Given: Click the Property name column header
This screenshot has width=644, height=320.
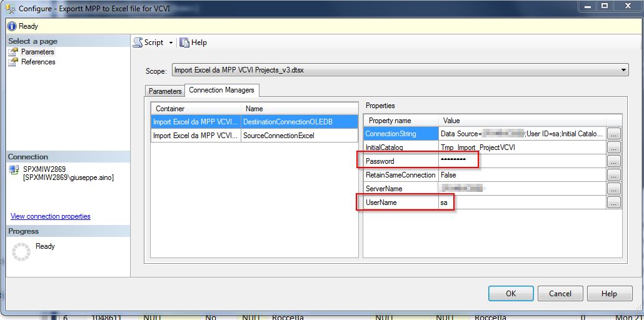Looking at the screenshot, I should tap(401, 121).
